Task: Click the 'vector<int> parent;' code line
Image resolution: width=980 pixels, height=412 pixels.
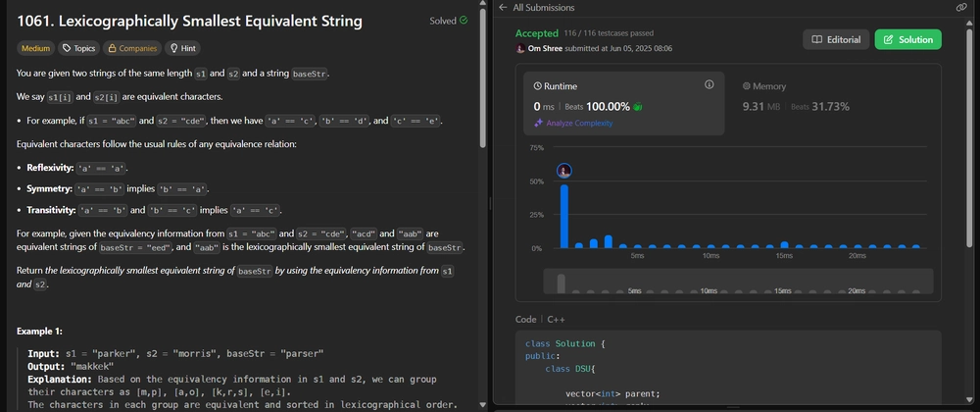Action: pos(612,394)
